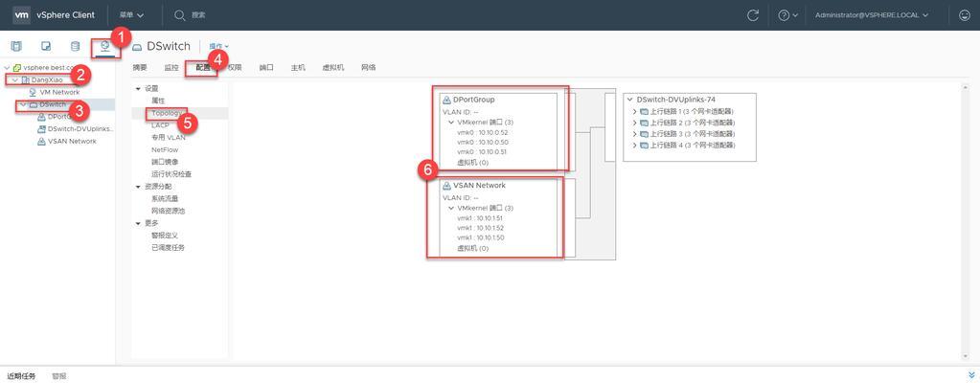This screenshot has height=383, width=980.
Task: Open 运行状况检查 settings
Action: point(171,174)
